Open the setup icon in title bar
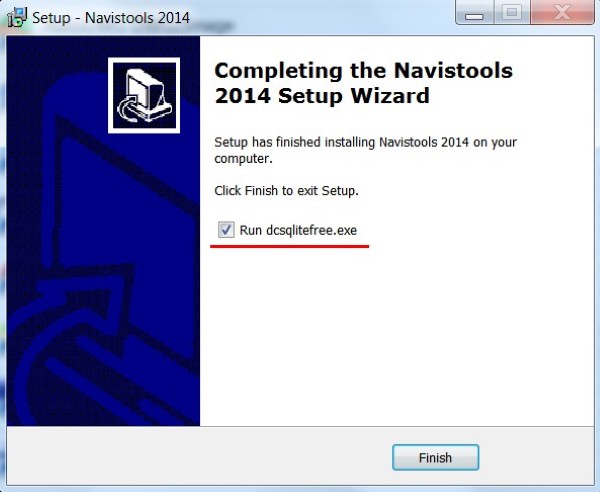This screenshot has width=600, height=492. pos(17,17)
